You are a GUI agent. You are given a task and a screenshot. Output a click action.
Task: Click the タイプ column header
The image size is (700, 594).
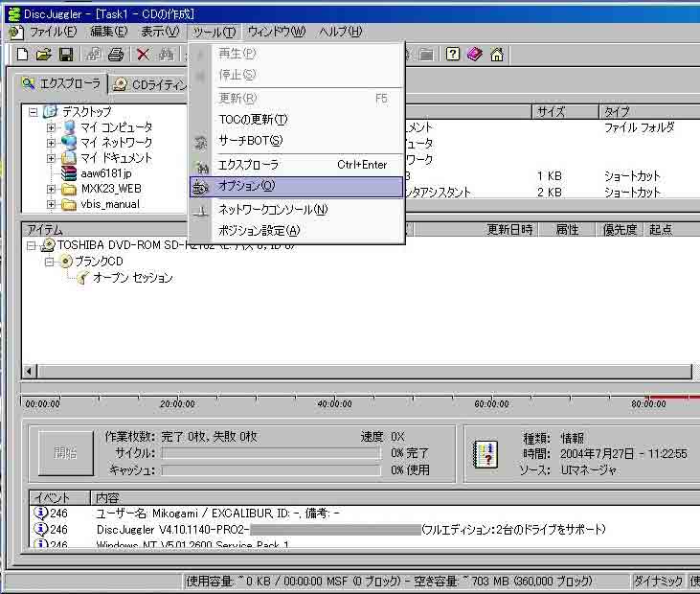649,112
